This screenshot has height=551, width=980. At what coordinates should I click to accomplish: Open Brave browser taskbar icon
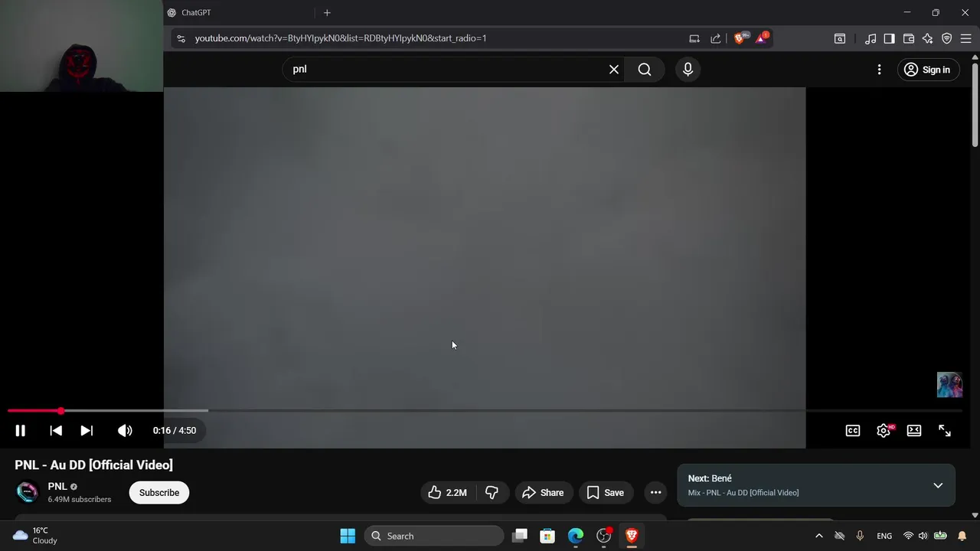pyautogui.click(x=632, y=536)
